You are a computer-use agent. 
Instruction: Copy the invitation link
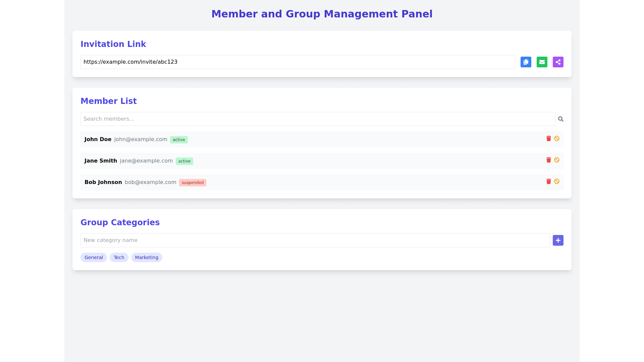(526, 62)
